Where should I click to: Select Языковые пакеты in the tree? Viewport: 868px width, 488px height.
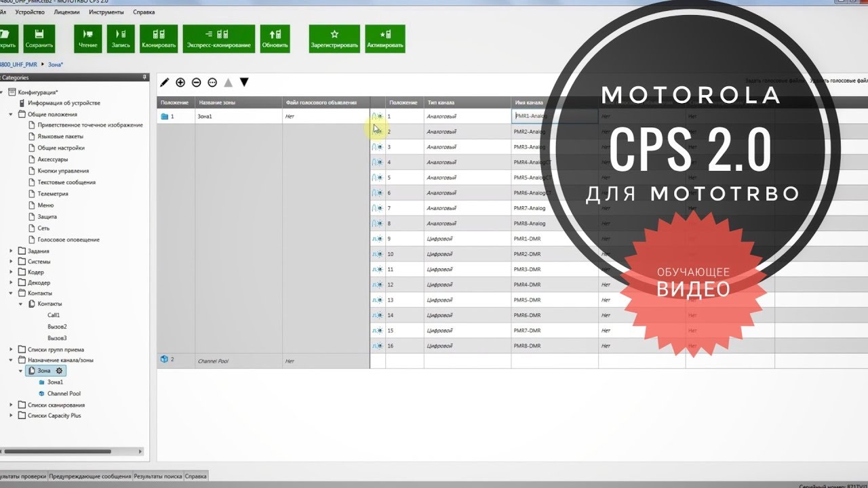60,136
